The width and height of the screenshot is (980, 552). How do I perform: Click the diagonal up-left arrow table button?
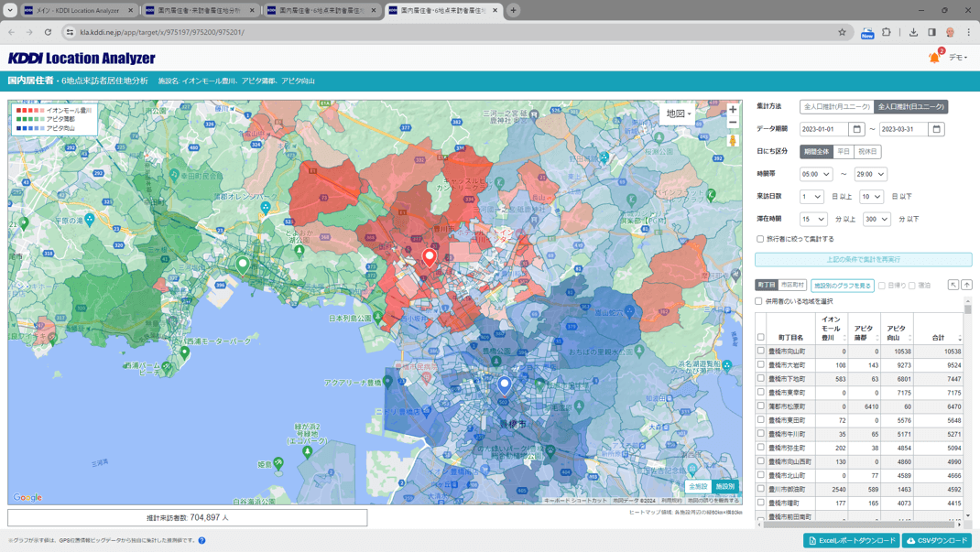[x=953, y=285]
